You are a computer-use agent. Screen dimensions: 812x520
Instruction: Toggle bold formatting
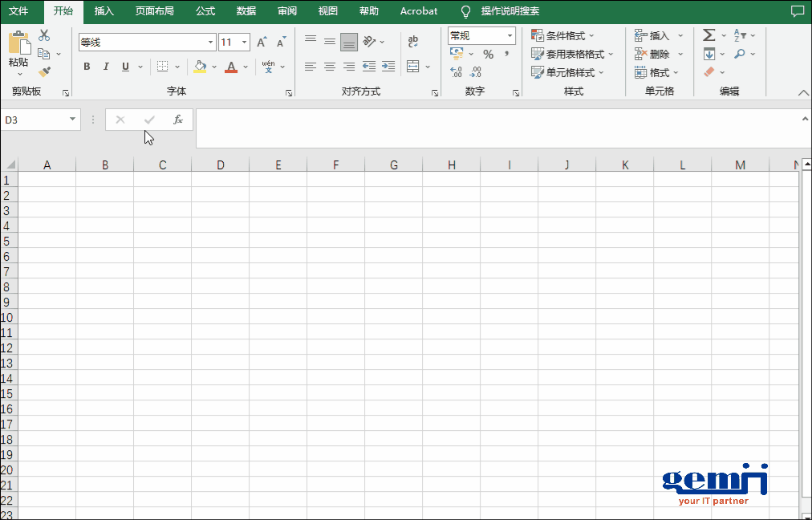(87, 67)
